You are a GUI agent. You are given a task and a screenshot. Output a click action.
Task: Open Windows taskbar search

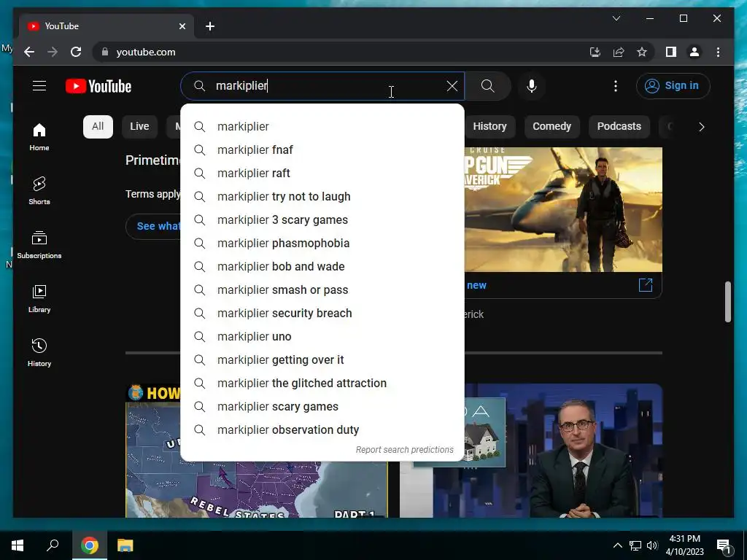53,545
